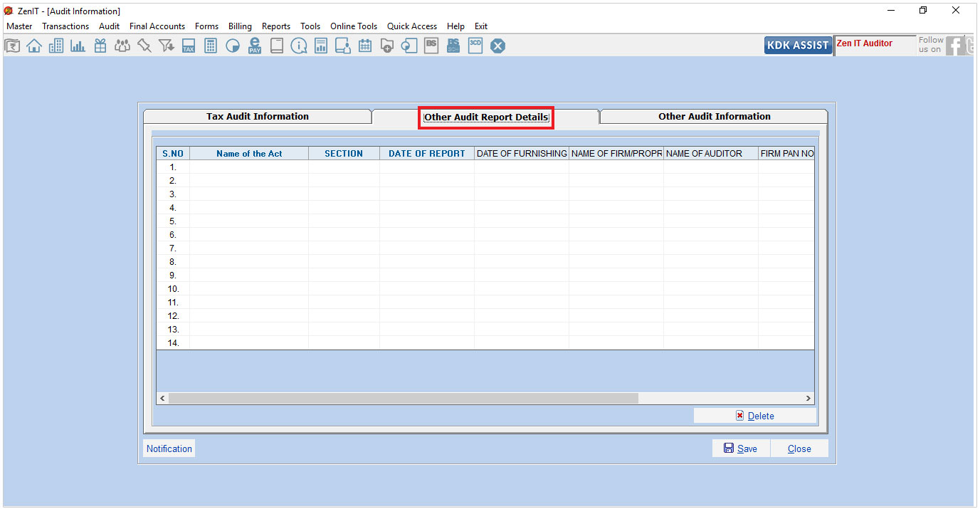This screenshot has height=509, width=980.
Task: Click the Exit menu item
Action: tap(481, 26)
